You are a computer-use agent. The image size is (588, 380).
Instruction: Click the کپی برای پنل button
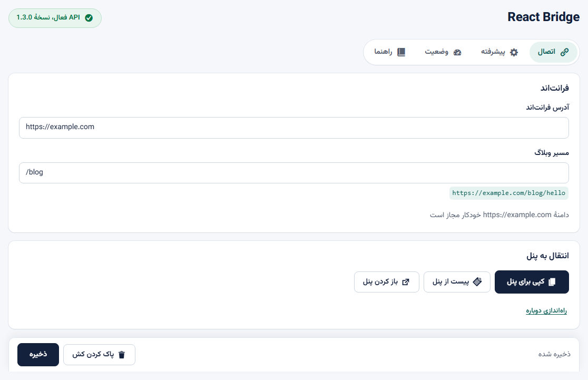[x=532, y=282]
